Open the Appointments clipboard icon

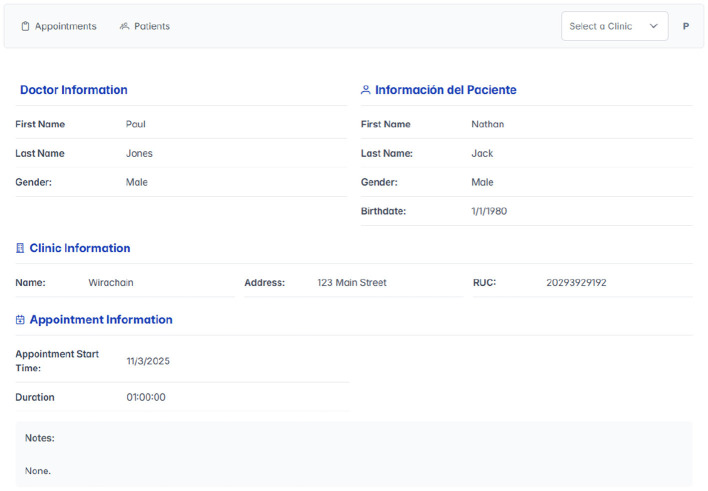25,26
